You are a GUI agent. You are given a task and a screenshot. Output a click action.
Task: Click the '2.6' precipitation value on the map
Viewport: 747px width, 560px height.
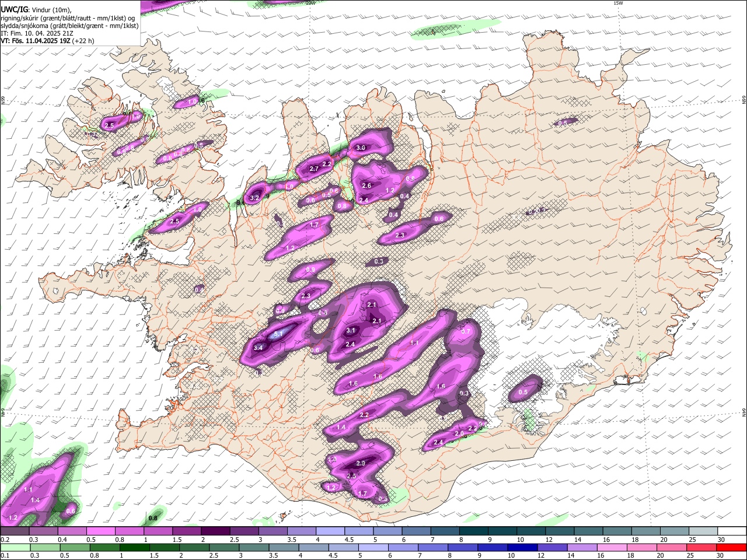tap(366, 185)
